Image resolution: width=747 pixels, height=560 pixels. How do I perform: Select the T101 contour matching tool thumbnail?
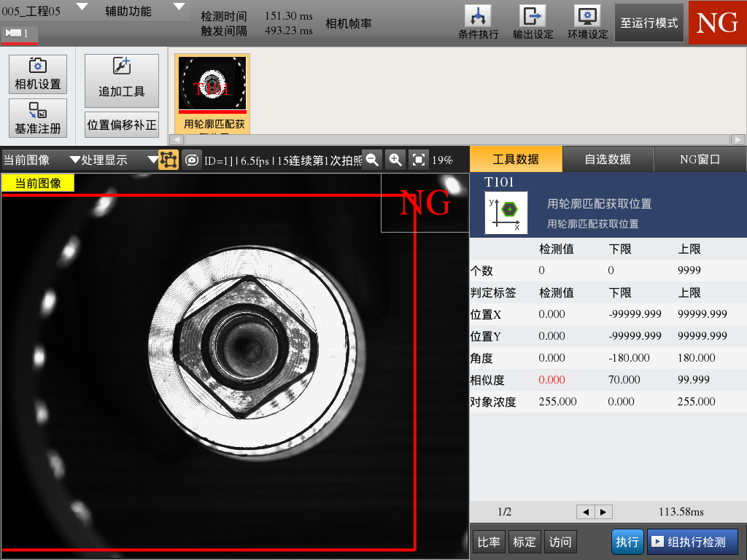tap(212, 84)
